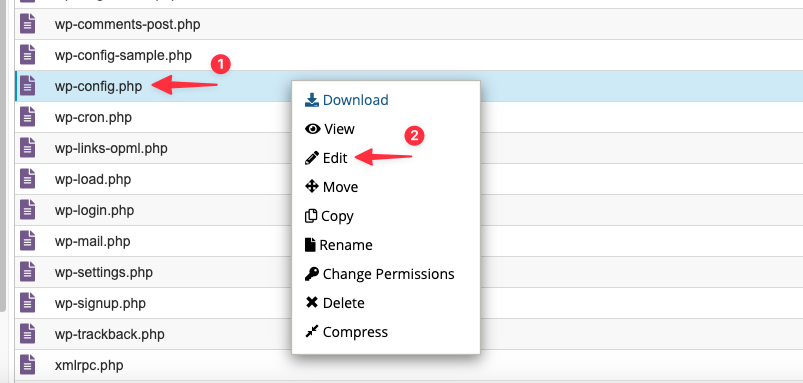This screenshot has width=803, height=383.
Task: Select the wp-comments-post.php file name
Action: (x=128, y=24)
